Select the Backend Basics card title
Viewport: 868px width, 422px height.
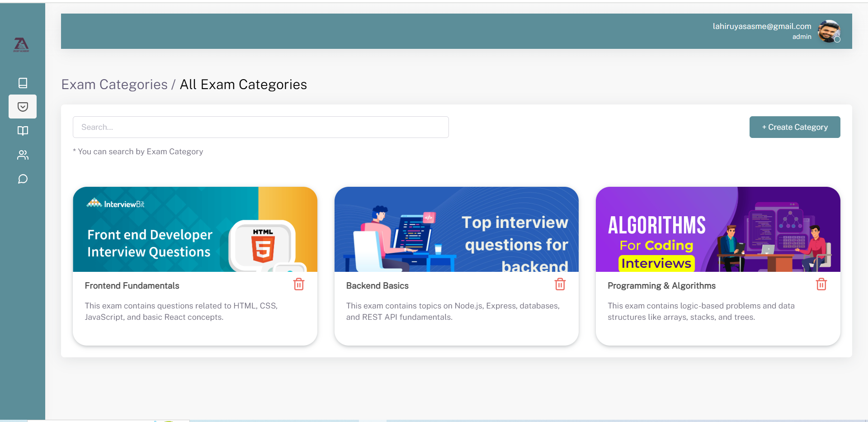[x=377, y=286]
